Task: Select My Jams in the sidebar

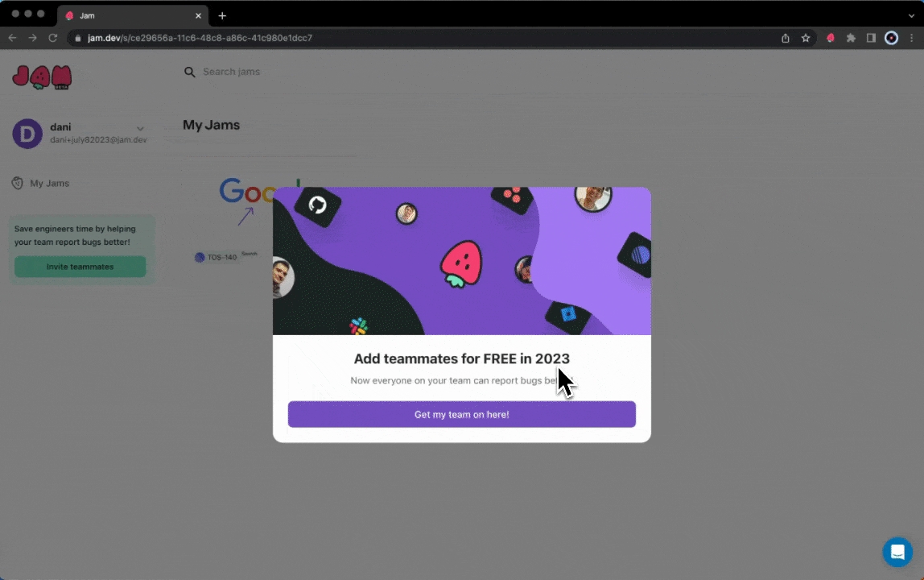Action: tap(49, 184)
